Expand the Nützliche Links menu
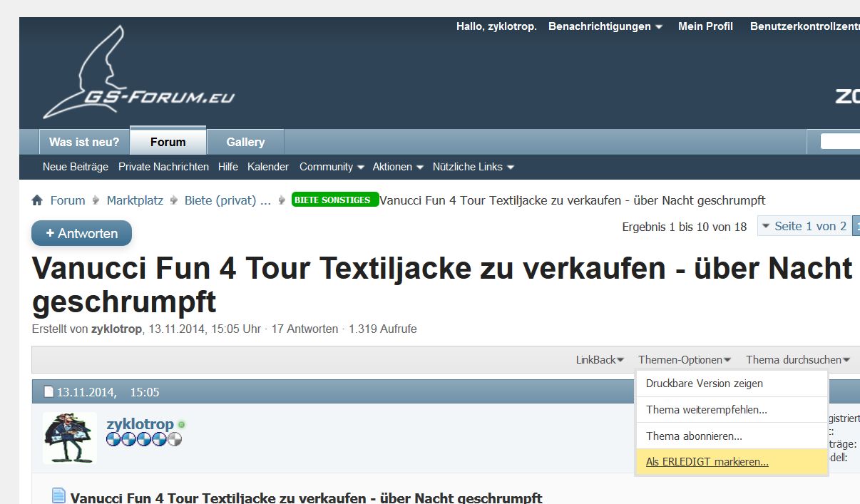 coord(473,167)
